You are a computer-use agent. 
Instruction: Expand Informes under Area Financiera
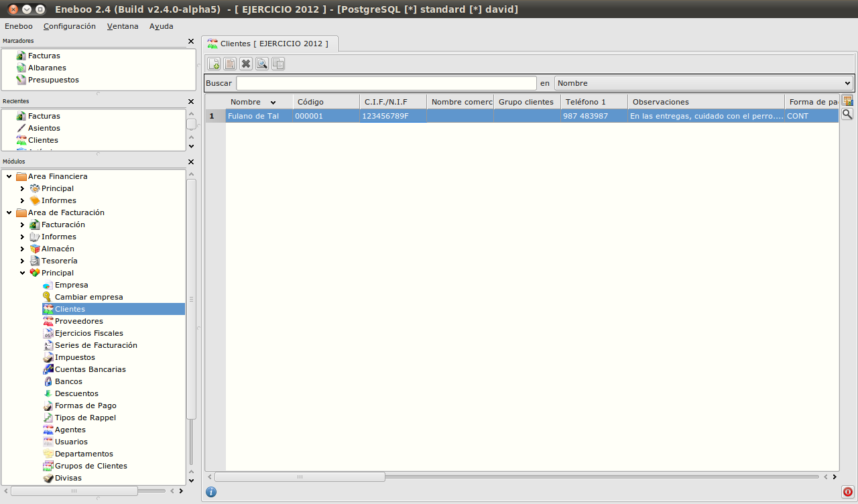point(22,200)
